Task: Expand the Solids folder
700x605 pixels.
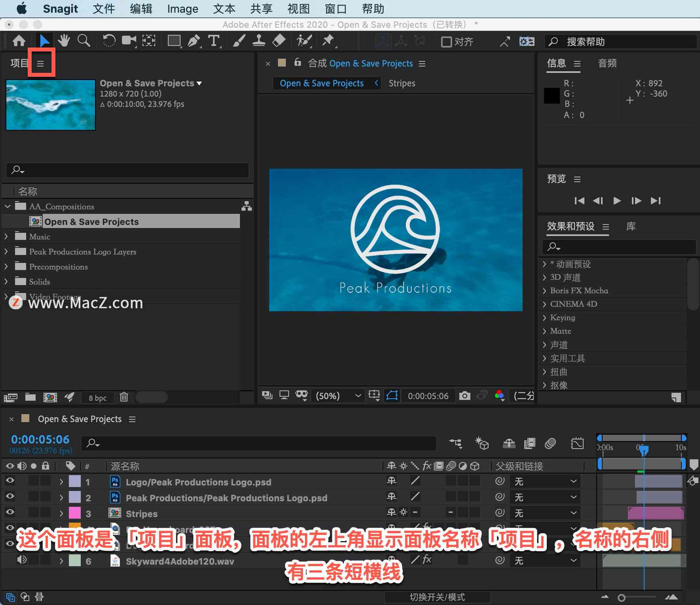Action: click(x=6, y=282)
